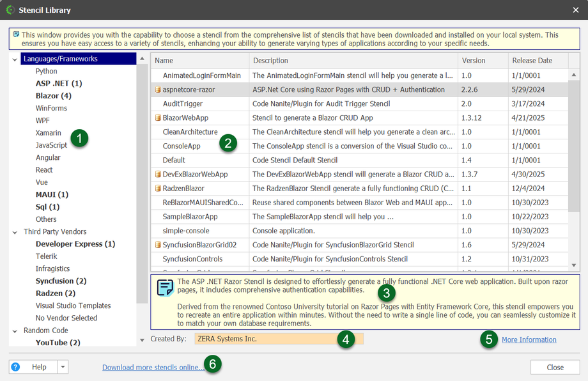Open the Help button dropdown arrow
The image size is (588, 381).
point(62,367)
